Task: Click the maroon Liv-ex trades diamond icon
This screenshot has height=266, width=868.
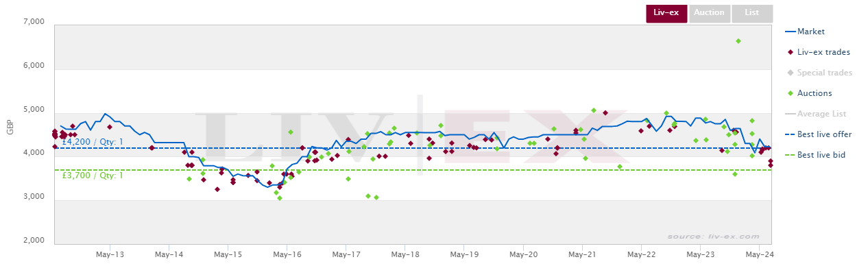Action: click(x=791, y=52)
